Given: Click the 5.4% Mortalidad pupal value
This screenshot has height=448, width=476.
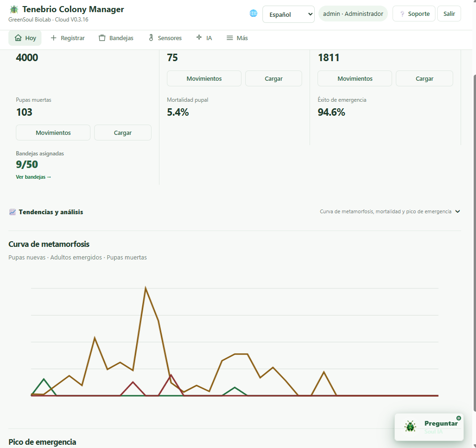Looking at the screenshot, I should pyautogui.click(x=178, y=112).
